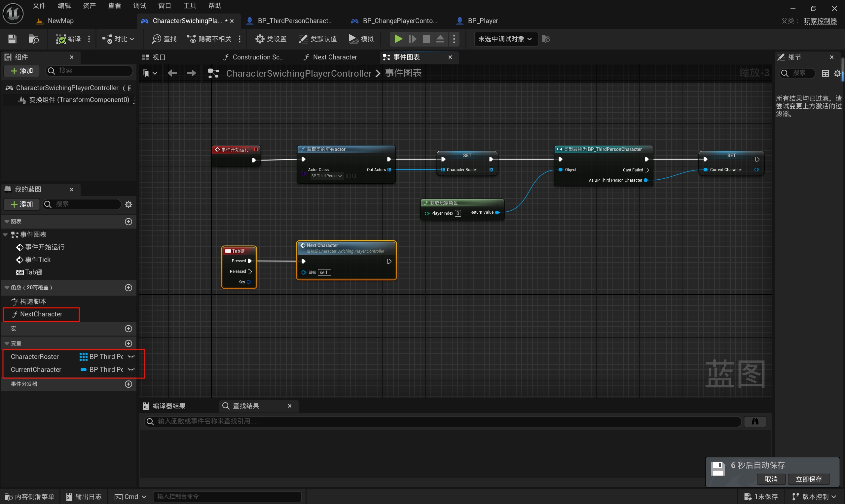Viewport: 845px width, 504px height.
Task: Switch to the BP_Player tab
Action: tap(482, 21)
